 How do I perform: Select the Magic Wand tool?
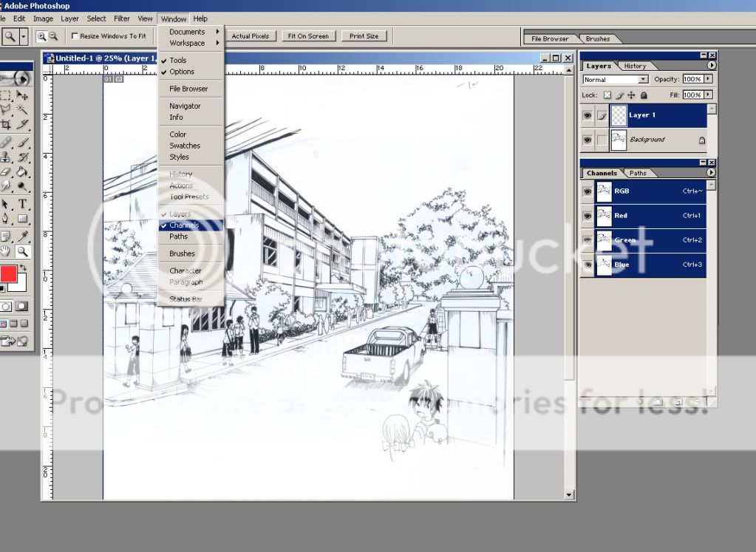pos(22,110)
